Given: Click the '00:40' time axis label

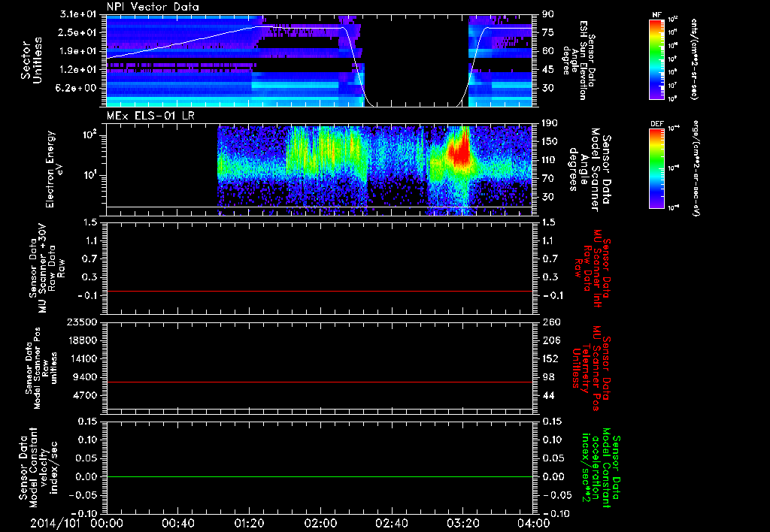Looking at the screenshot, I should (177, 523).
